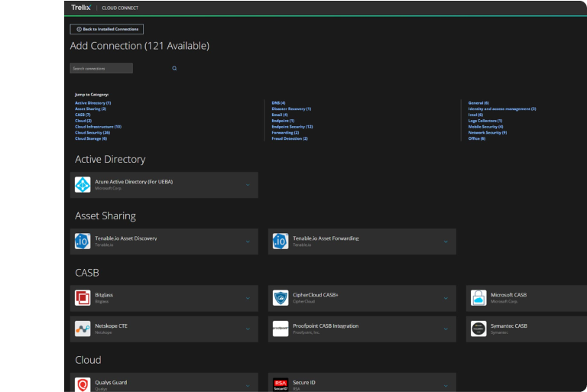Click the Asset Sharing section heading

(x=105, y=216)
